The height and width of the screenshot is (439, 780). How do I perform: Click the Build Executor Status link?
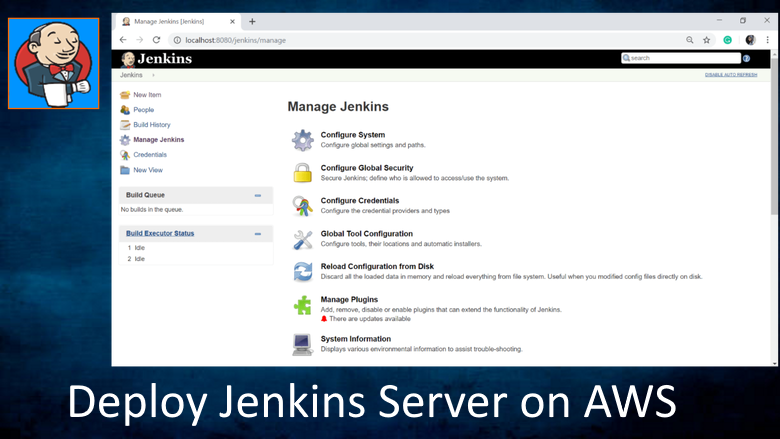(x=160, y=233)
